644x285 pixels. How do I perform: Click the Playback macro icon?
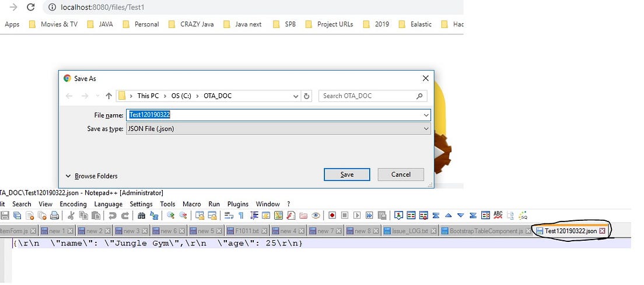tap(357, 215)
